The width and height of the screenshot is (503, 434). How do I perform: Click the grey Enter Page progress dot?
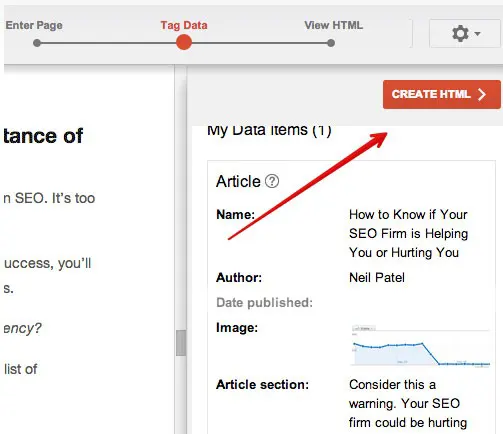tap(37, 43)
